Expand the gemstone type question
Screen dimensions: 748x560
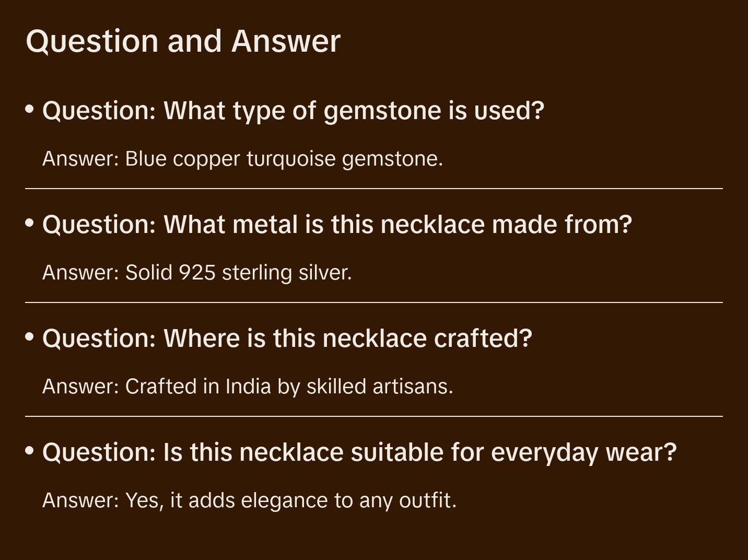293,111
